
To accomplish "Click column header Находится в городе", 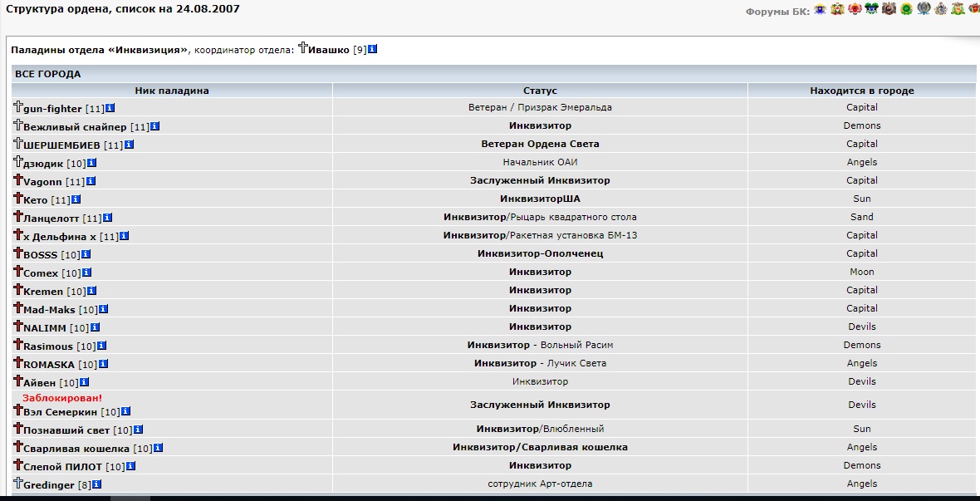I will [862, 91].
